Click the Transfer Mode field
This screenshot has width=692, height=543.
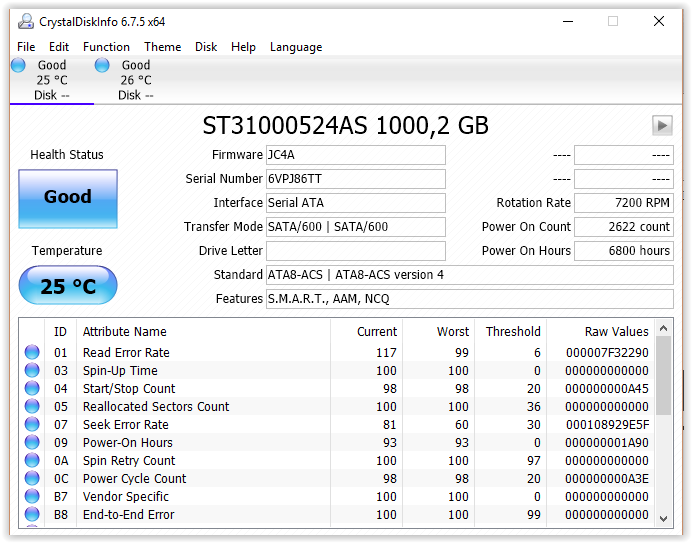point(356,226)
